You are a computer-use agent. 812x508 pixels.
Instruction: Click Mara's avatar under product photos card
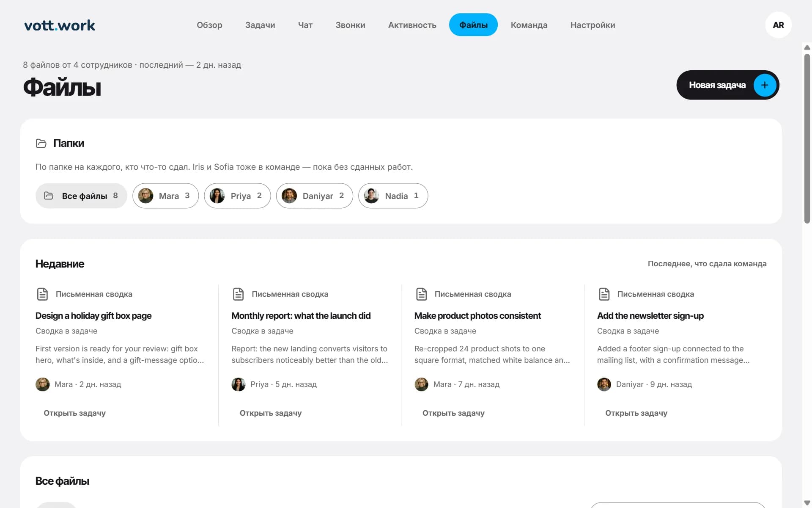[421, 384]
